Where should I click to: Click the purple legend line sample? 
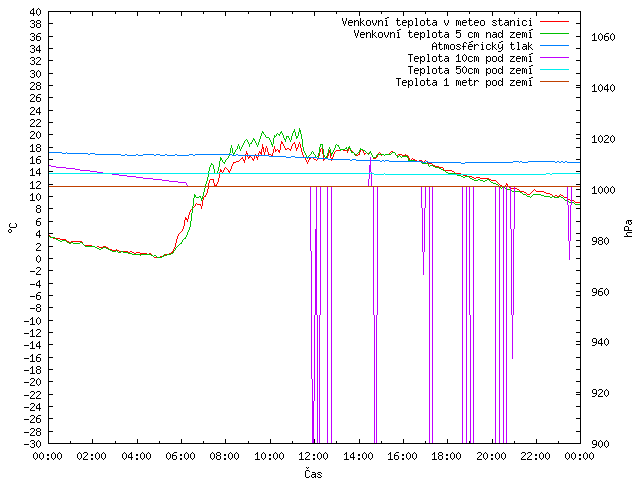pos(554,58)
